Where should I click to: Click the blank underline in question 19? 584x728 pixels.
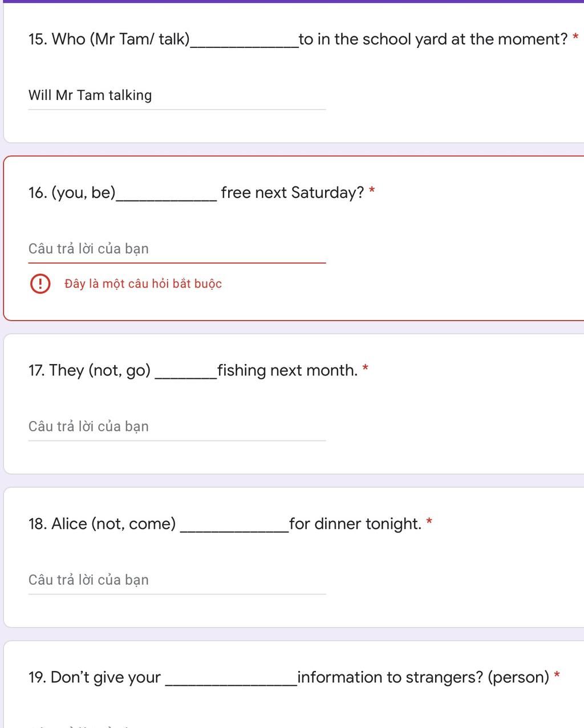point(231,683)
